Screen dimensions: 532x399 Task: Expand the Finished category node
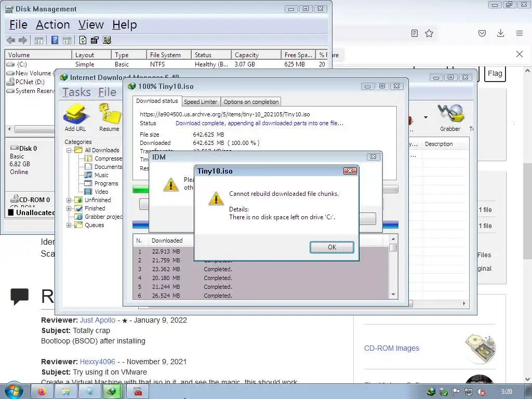point(69,208)
